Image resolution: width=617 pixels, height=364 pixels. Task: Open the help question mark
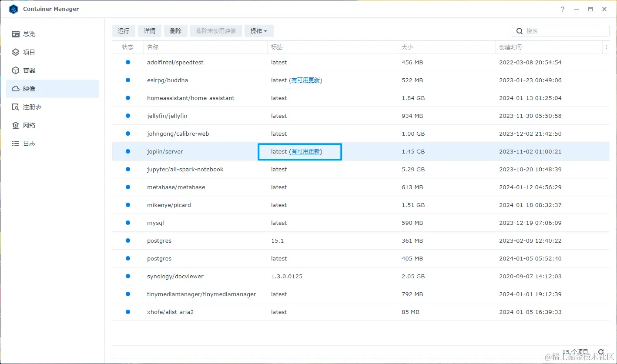click(x=562, y=9)
